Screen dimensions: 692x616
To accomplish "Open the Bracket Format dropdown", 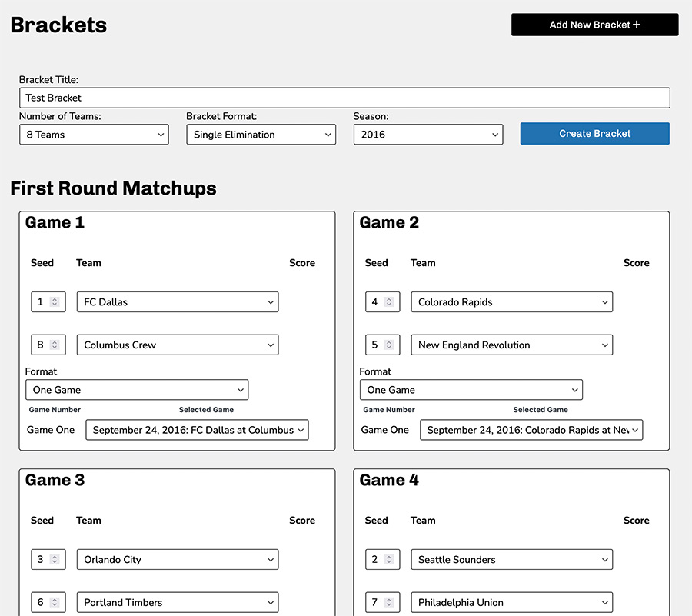I will 261,135.
